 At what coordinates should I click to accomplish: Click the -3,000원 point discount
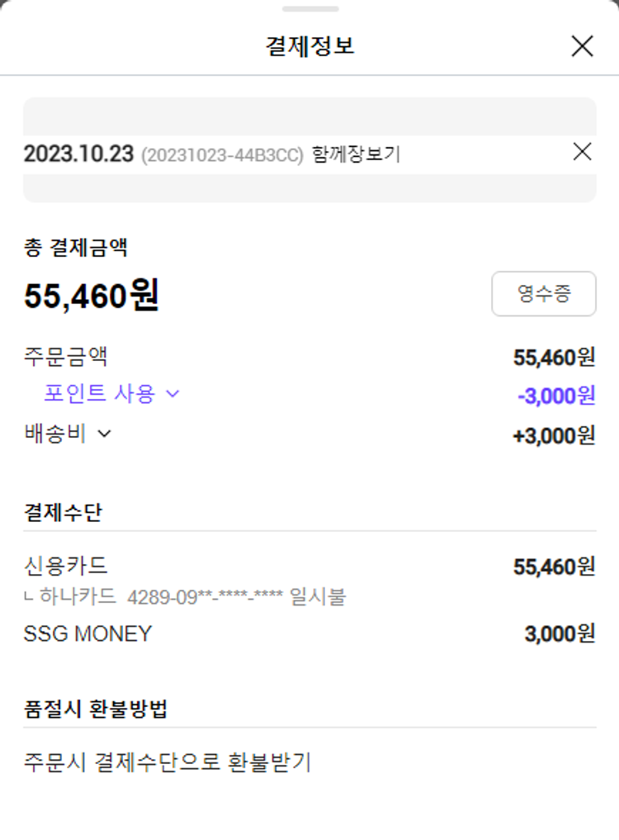pyautogui.click(x=555, y=396)
